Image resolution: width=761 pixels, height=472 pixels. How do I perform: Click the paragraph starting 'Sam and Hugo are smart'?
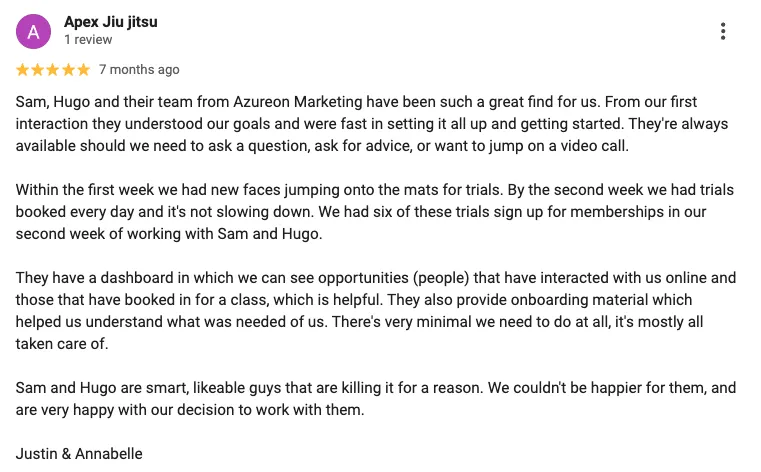click(376, 399)
